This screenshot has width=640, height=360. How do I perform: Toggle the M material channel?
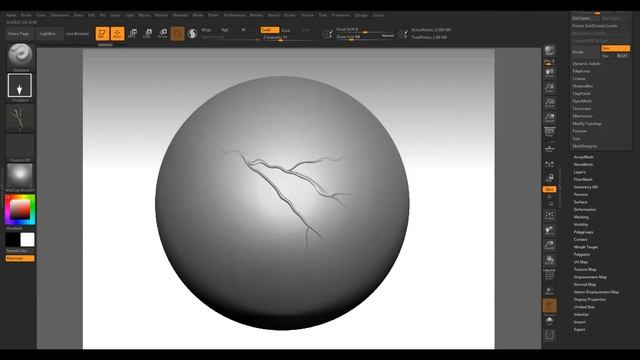(243, 30)
